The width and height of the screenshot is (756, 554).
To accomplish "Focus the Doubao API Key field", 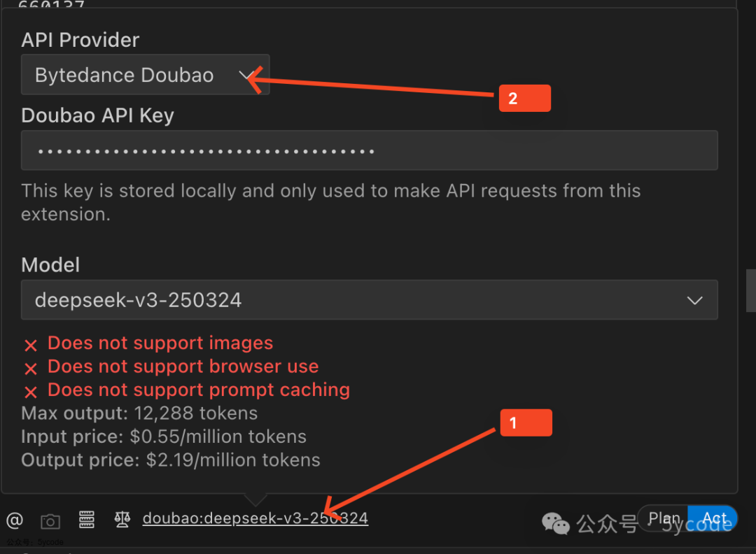I will (x=369, y=150).
